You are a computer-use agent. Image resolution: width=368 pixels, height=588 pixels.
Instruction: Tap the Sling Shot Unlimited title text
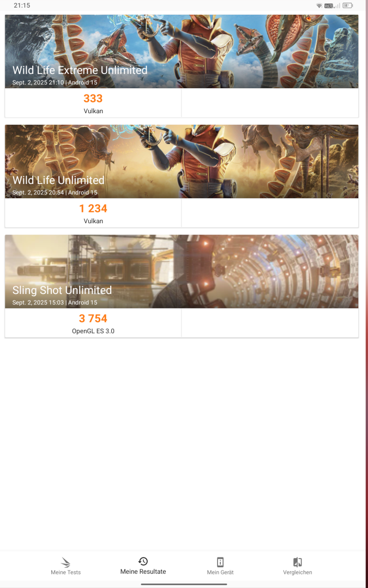tap(62, 290)
